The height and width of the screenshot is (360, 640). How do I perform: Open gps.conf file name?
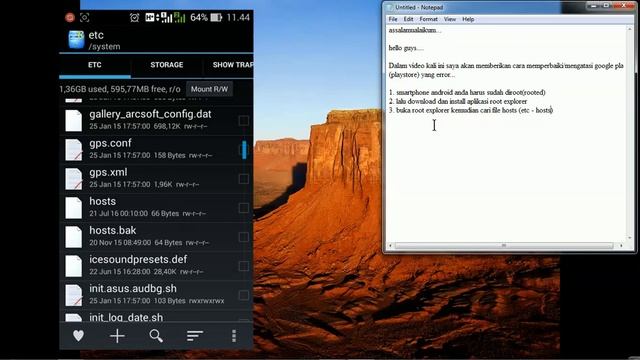(x=111, y=143)
